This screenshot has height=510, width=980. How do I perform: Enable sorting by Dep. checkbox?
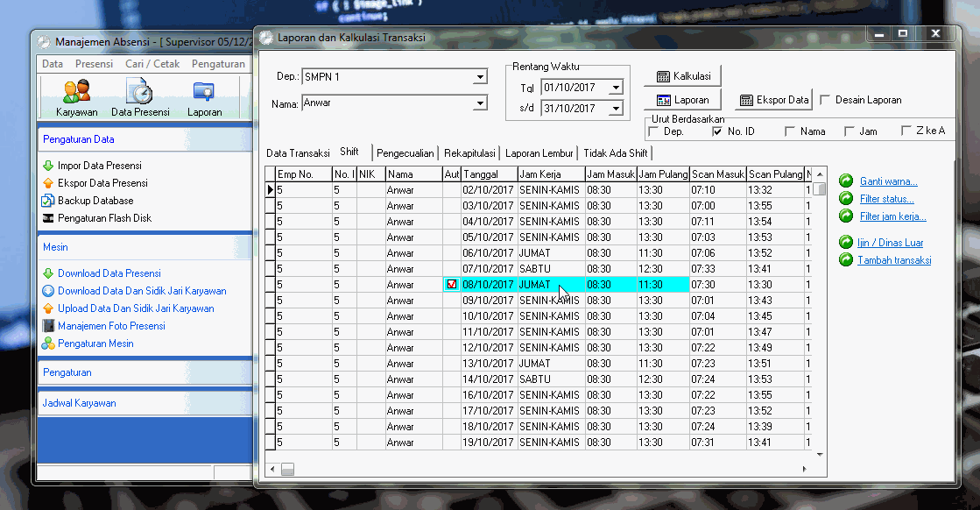[653, 131]
